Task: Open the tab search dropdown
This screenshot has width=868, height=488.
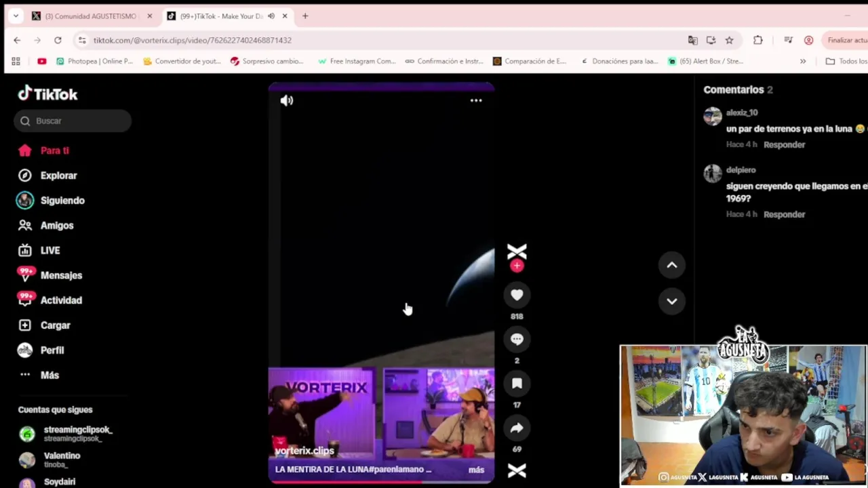Action: [16, 16]
